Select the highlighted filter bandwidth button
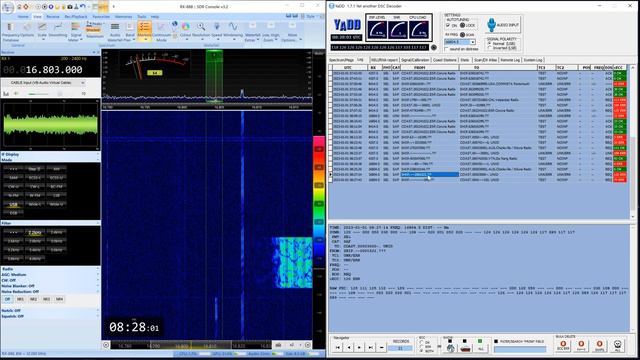Viewport: 640px width, 360px height. [35, 233]
